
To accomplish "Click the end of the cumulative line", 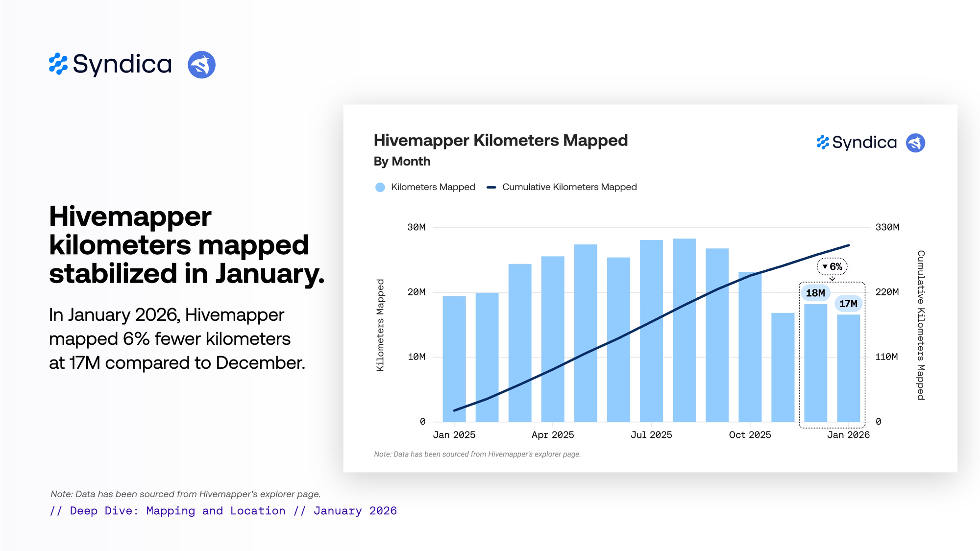I will (x=849, y=245).
